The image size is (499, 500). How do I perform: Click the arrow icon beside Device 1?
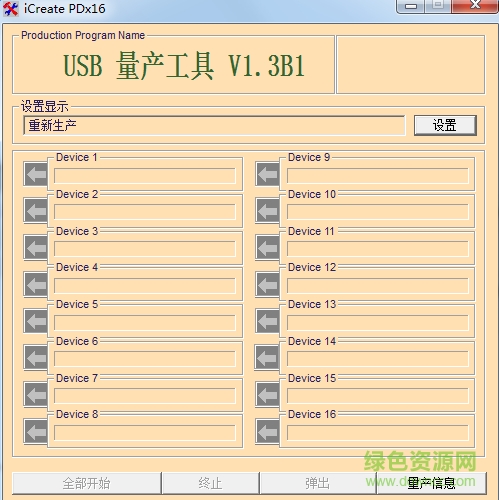click(x=36, y=174)
